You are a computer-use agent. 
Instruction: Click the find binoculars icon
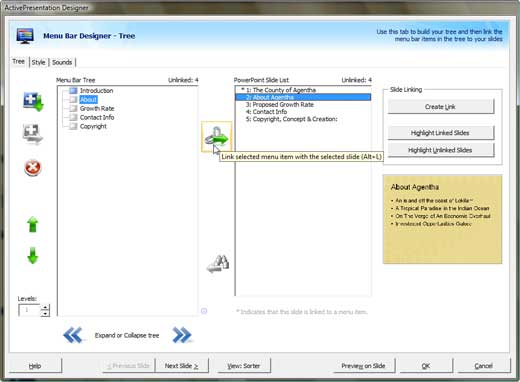point(218,264)
